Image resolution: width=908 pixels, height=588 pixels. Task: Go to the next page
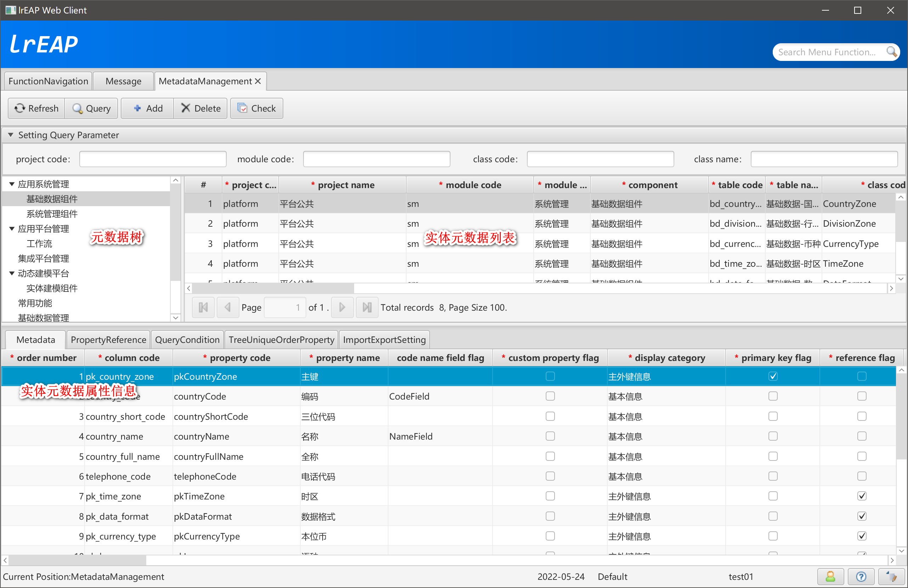pyautogui.click(x=342, y=307)
